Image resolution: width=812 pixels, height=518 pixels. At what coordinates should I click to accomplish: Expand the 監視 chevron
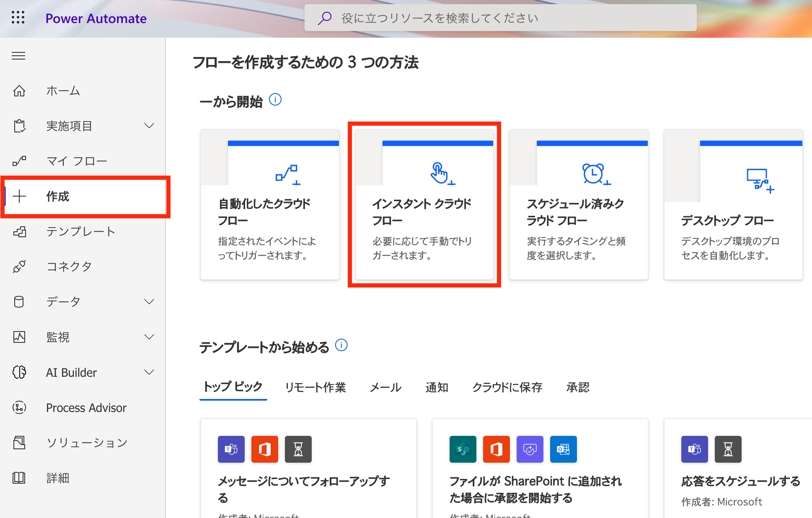pyautogui.click(x=149, y=337)
